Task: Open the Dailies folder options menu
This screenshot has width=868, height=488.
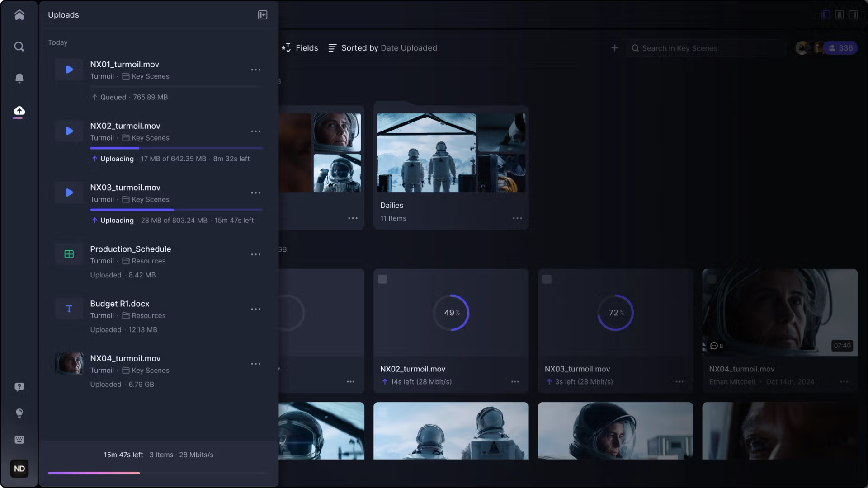Action: pyautogui.click(x=517, y=218)
